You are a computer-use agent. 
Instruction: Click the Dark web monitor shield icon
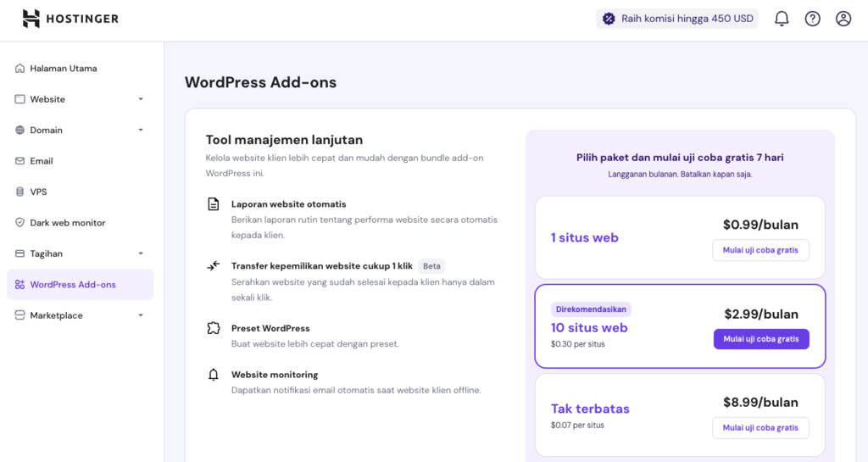pos(20,222)
